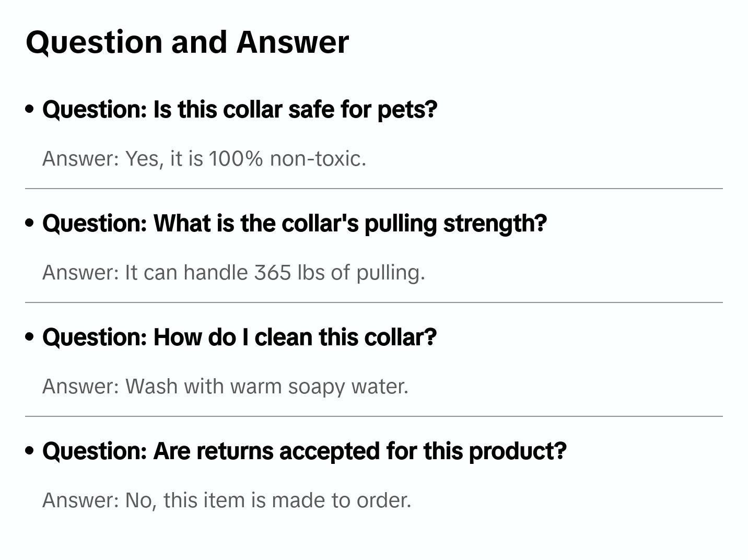Click the answer mentioning 365 lbs of pulling
This screenshot has height=560, width=748.
point(233,272)
